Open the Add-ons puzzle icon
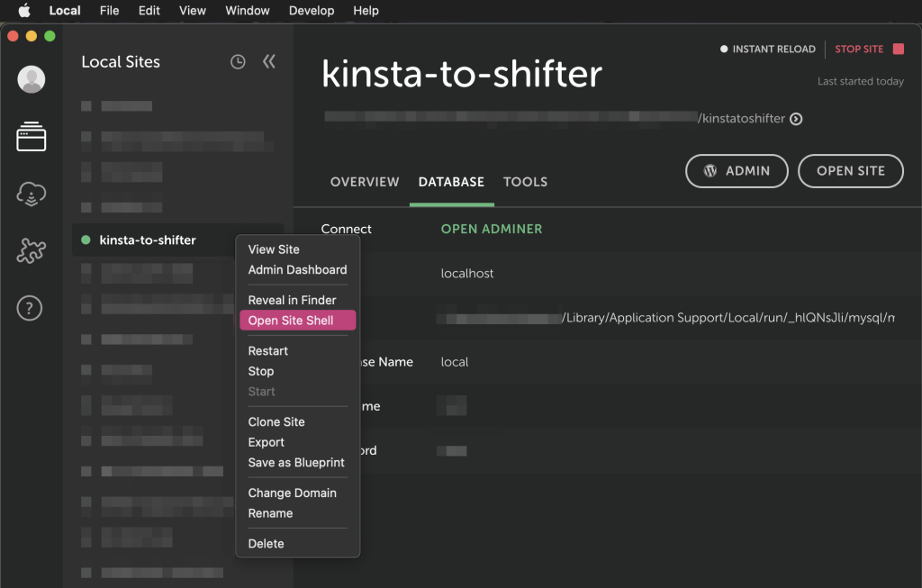 point(32,250)
